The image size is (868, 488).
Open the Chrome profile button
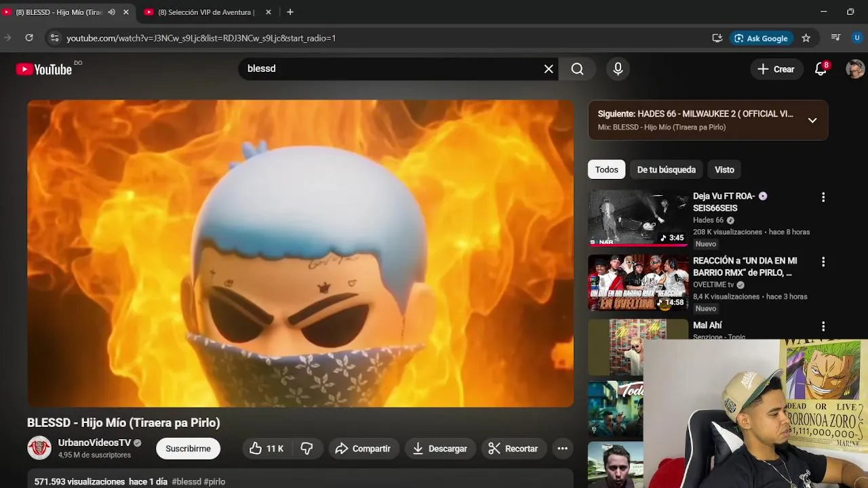pos(857,38)
